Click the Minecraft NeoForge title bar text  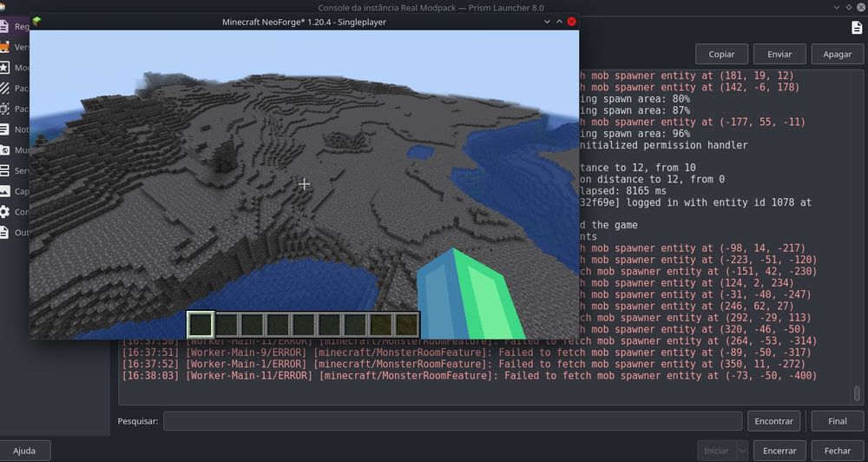click(x=304, y=23)
